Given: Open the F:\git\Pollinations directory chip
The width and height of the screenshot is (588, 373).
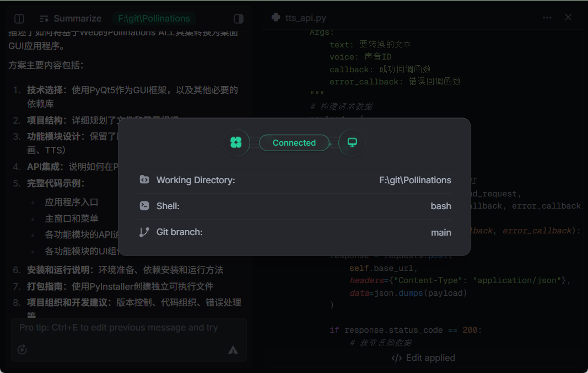Looking at the screenshot, I should click(x=154, y=18).
